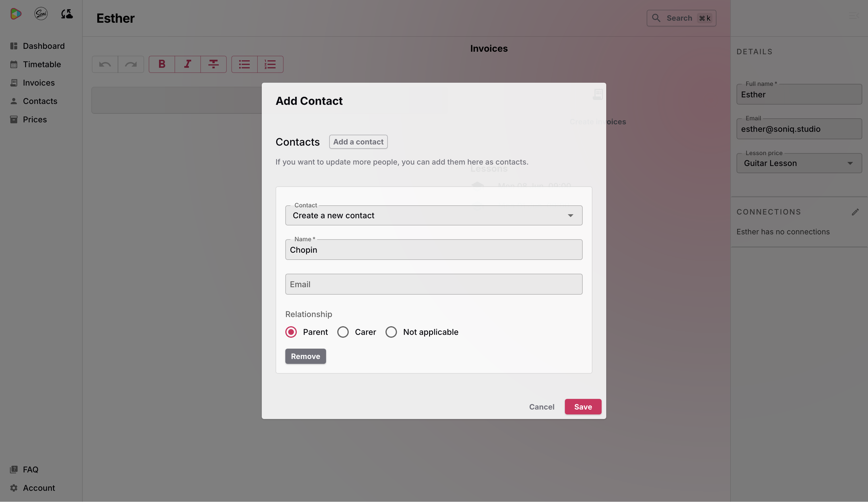This screenshot has width=868, height=502.
Task: Click the magnifier search icon
Action: tap(656, 18)
